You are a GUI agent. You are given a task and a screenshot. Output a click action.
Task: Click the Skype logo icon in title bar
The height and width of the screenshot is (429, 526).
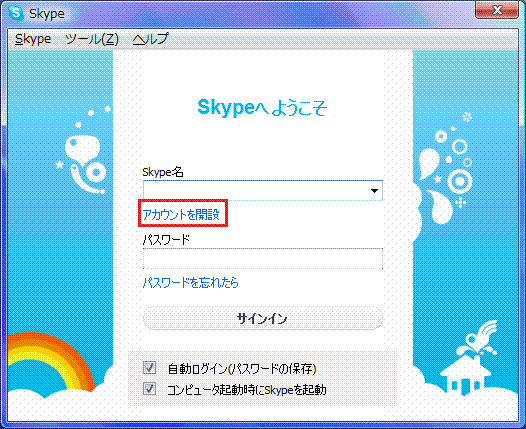point(16,13)
